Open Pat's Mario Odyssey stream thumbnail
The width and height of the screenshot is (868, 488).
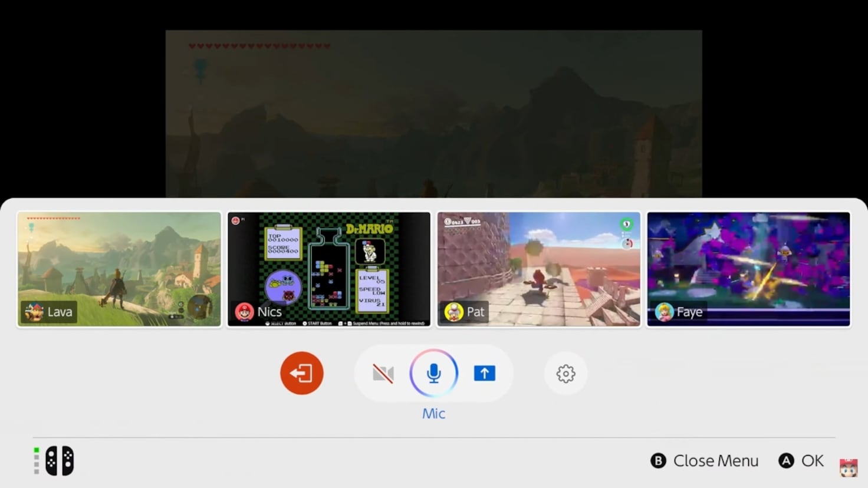tap(538, 269)
